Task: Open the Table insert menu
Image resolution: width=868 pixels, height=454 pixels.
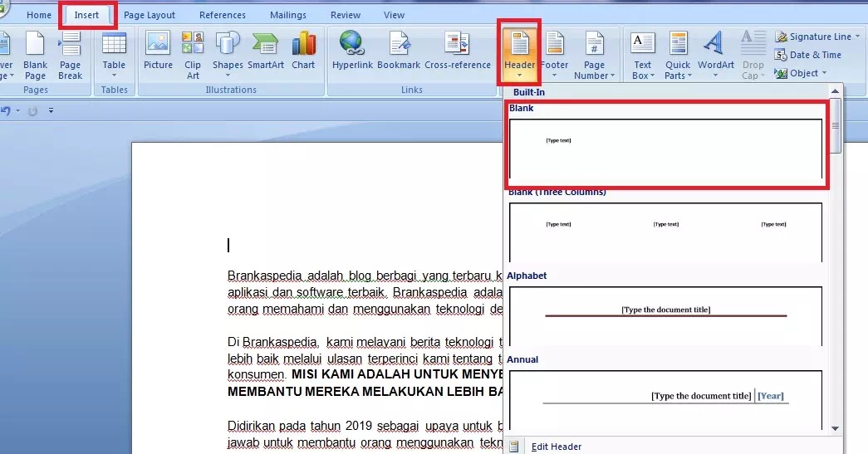Action: [114, 56]
